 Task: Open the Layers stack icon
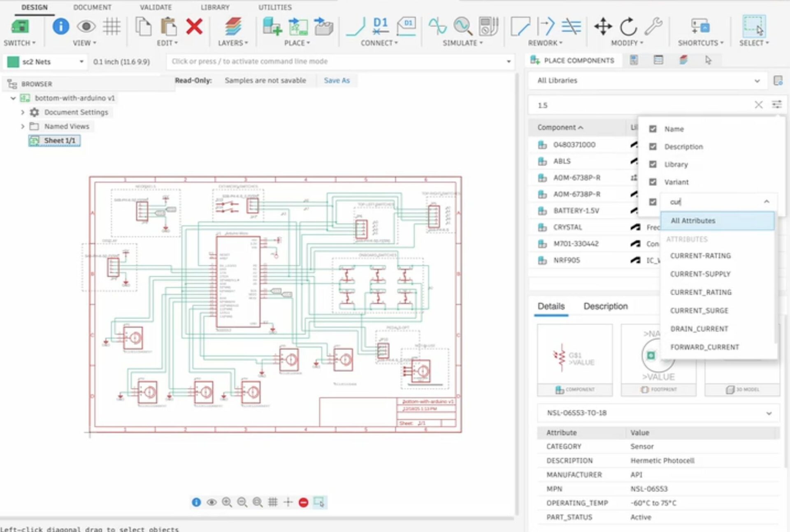233,27
